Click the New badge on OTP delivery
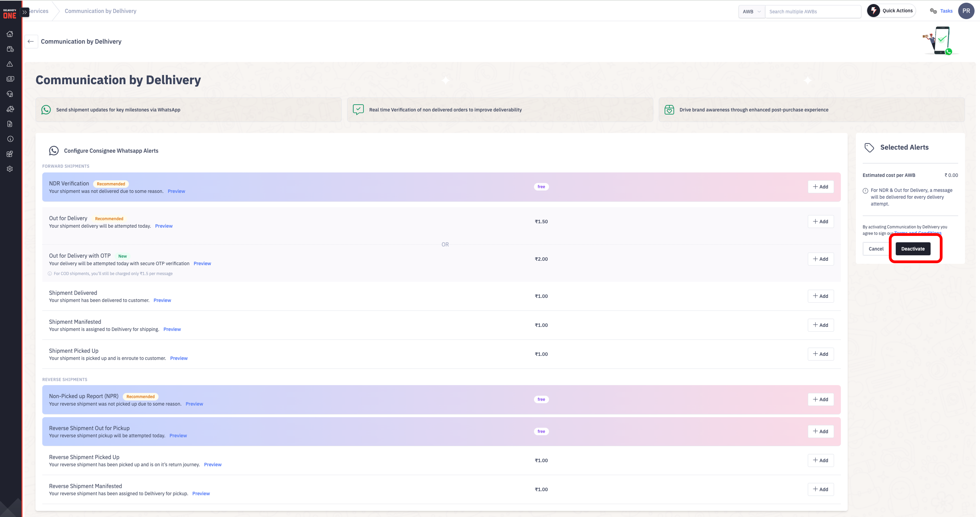 pos(123,256)
